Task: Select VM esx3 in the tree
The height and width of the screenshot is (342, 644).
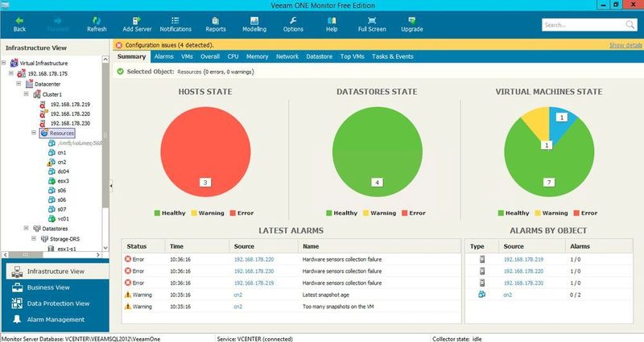Action: tap(63, 180)
